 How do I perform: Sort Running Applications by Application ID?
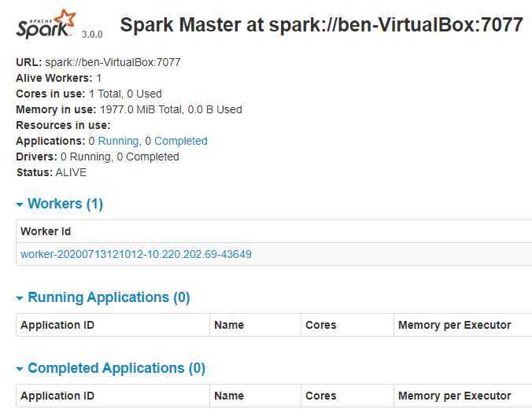coord(57,325)
